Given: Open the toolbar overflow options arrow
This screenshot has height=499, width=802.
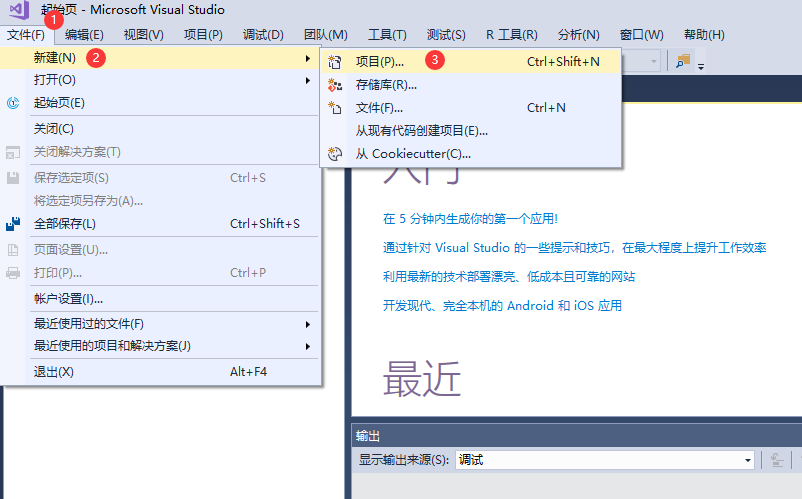Looking at the screenshot, I should tap(701, 66).
